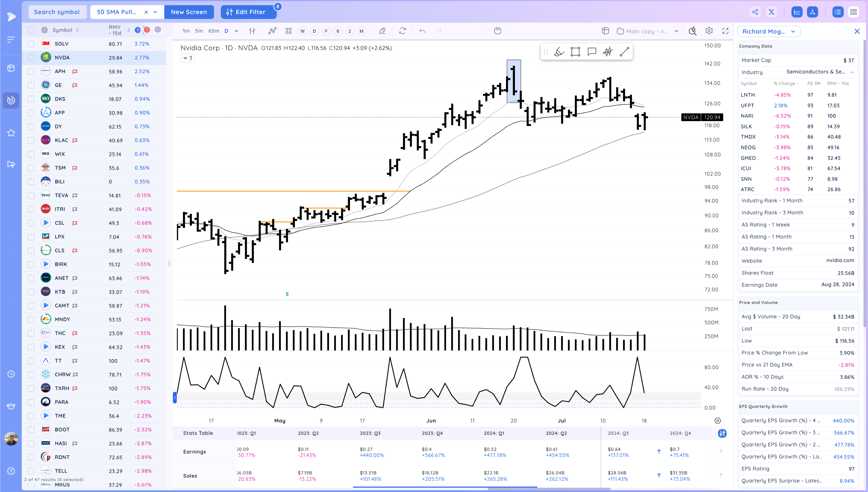The width and height of the screenshot is (868, 492).
Task: Check the SOLV row checkbox
Action: (x=31, y=44)
